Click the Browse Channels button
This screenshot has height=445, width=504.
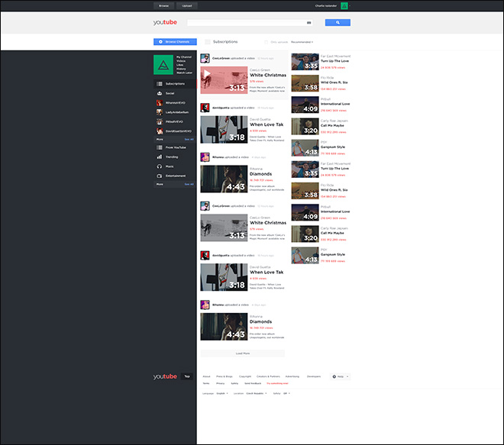(175, 42)
